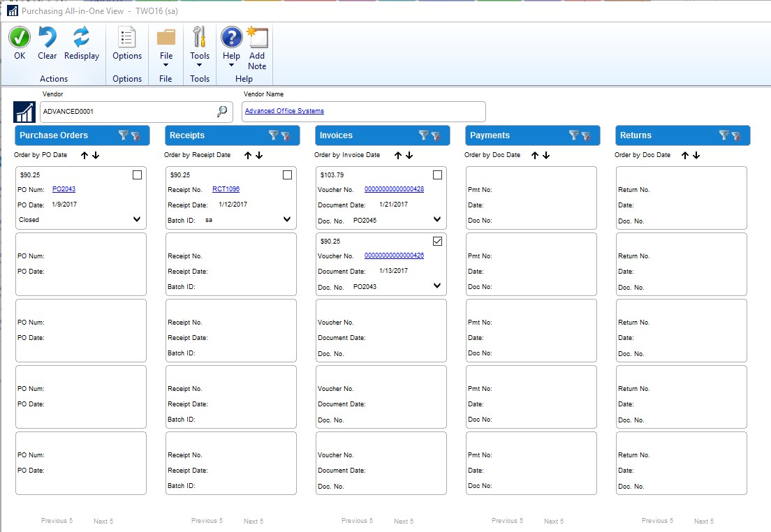Click the Vendor ID input field
771x532 pixels.
tap(126, 111)
